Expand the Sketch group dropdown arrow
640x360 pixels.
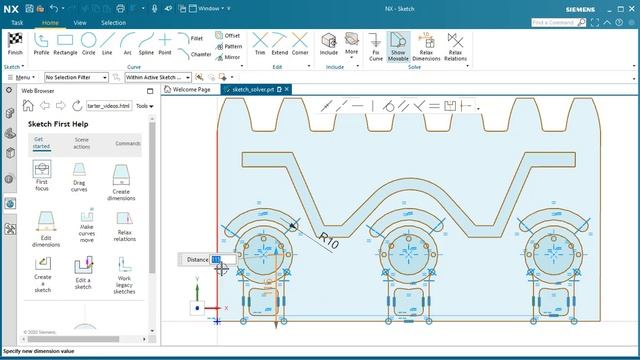23,66
